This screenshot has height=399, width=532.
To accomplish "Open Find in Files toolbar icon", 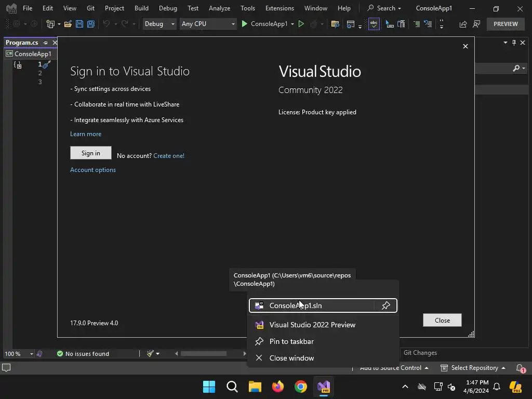I will 335,24.
